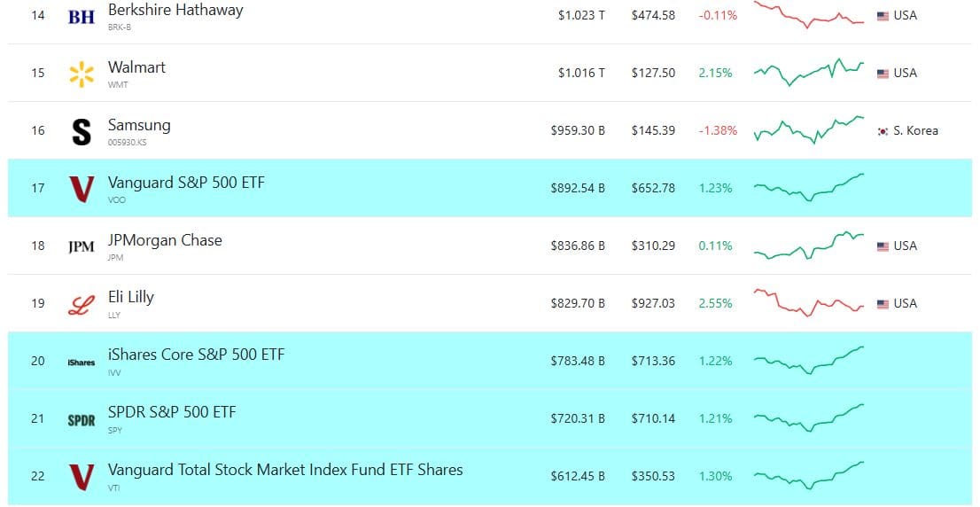This screenshot has height=507, width=980.
Task: Open the JPMorgan Chase link
Action: pos(165,240)
